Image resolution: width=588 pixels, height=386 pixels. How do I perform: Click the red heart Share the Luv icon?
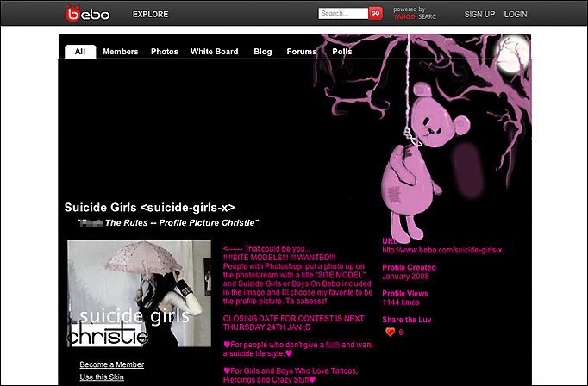point(390,332)
